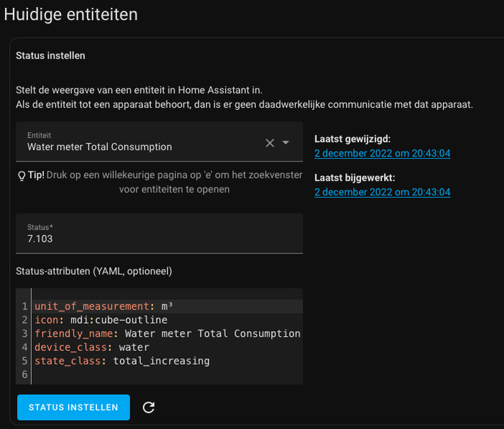Image resolution: width=504 pixels, height=429 pixels.
Task: Click into the Status field showing 7.103
Action: click(x=159, y=233)
